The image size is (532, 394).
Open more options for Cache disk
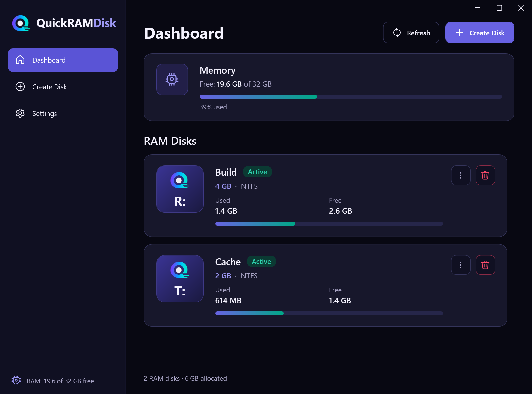[461, 265]
